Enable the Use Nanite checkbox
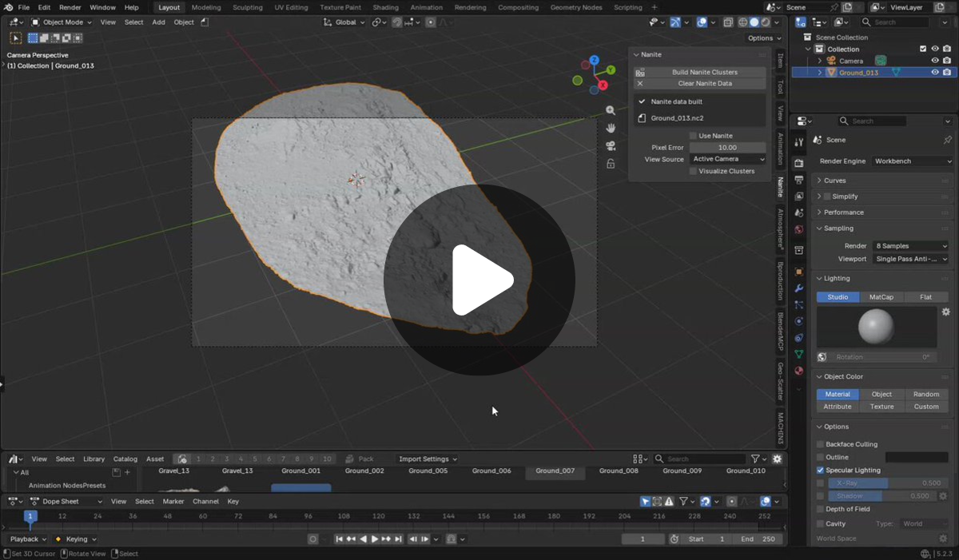Image resolution: width=959 pixels, height=560 pixels. (x=693, y=136)
